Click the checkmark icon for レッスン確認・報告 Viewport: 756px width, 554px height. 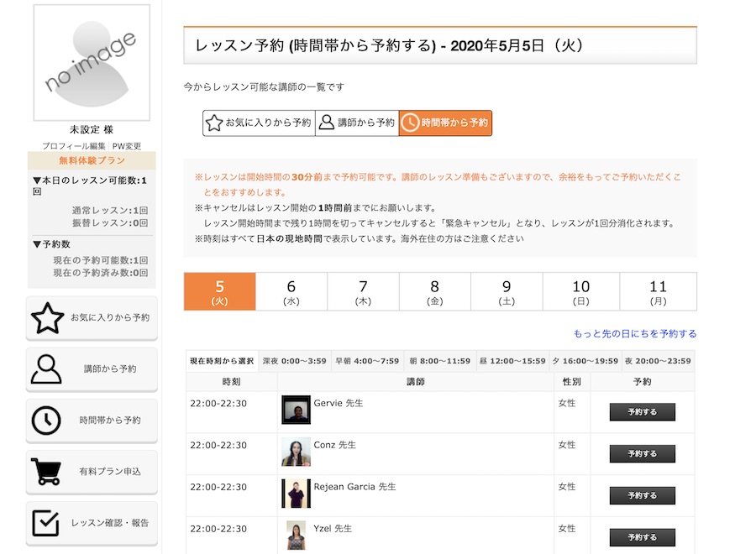[47, 523]
